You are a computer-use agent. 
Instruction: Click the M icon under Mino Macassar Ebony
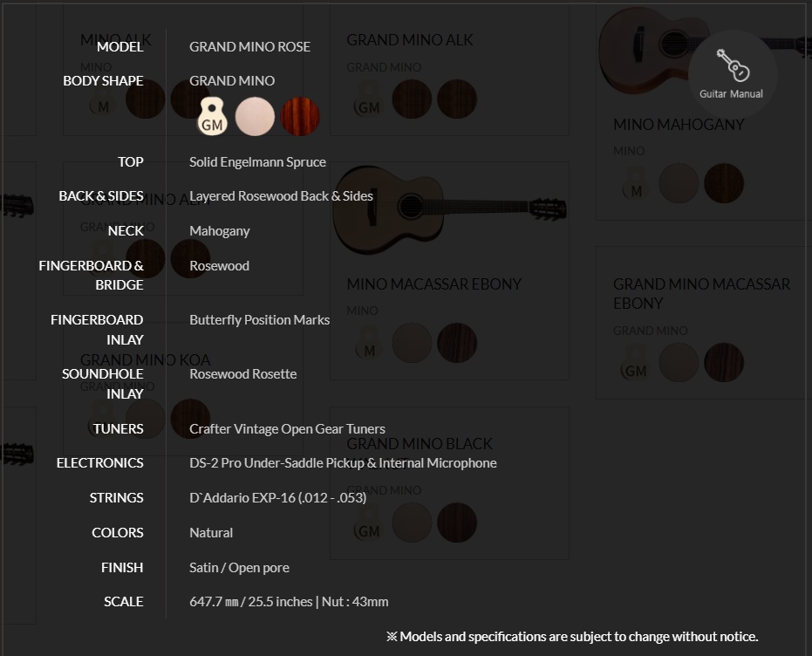(x=368, y=343)
